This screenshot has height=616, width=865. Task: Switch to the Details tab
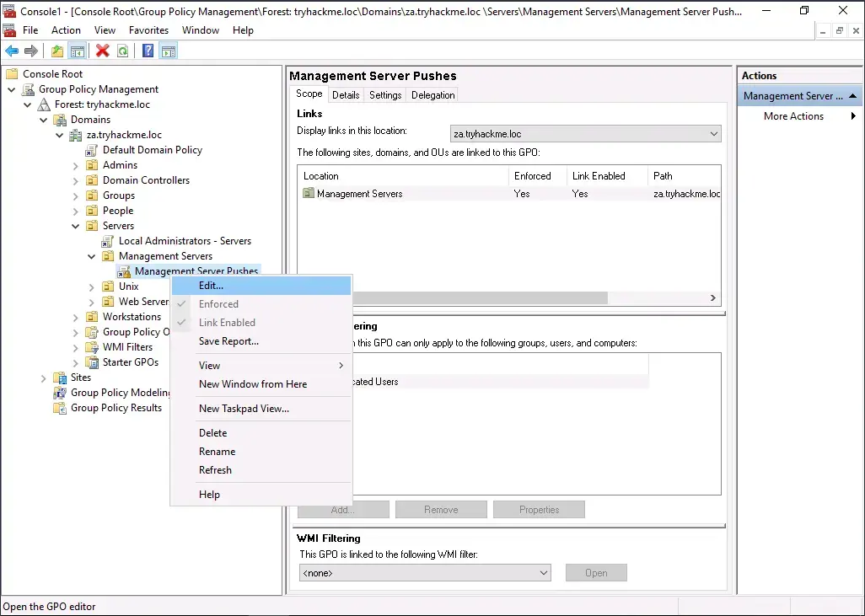pos(346,95)
